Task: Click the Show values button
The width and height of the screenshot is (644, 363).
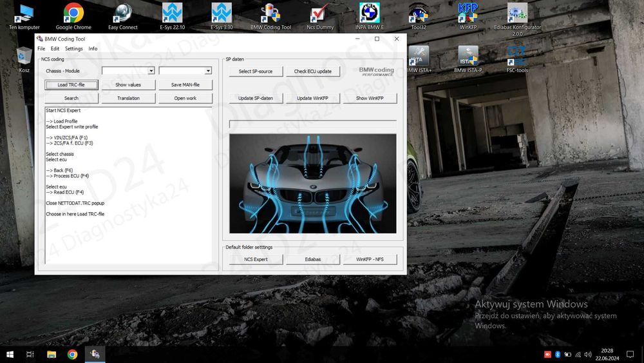Action: [128, 84]
